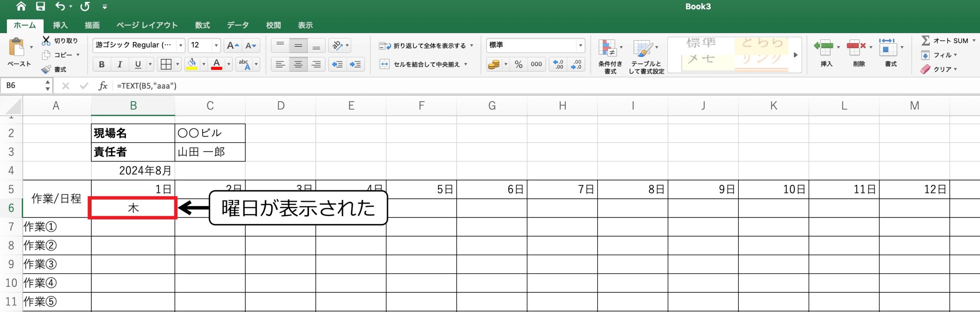Image resolution: width=980 pixels, height=312 pixels.
Task: Align text to bottom of cell
Action: [x=316, y=45]
